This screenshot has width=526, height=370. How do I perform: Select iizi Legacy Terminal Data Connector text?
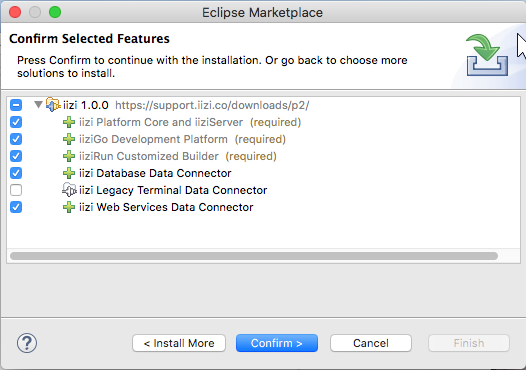point(173,190)
